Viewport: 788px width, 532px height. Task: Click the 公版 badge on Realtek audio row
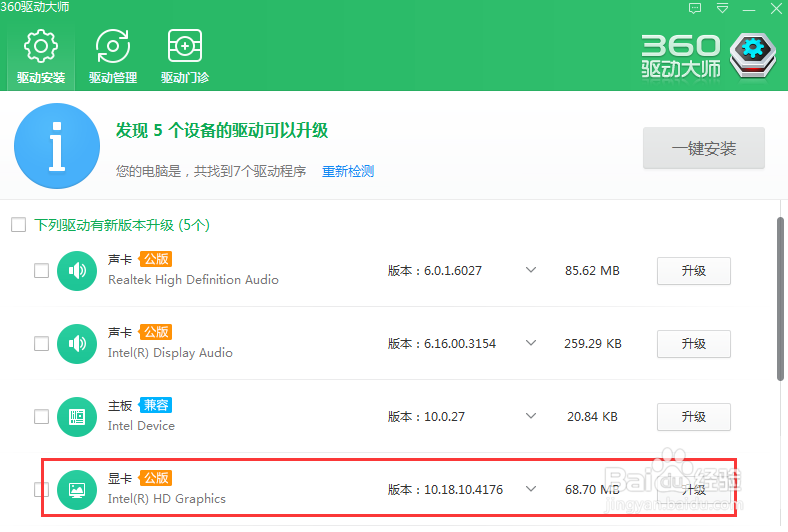pyautogui.click(x=156, y=259)
